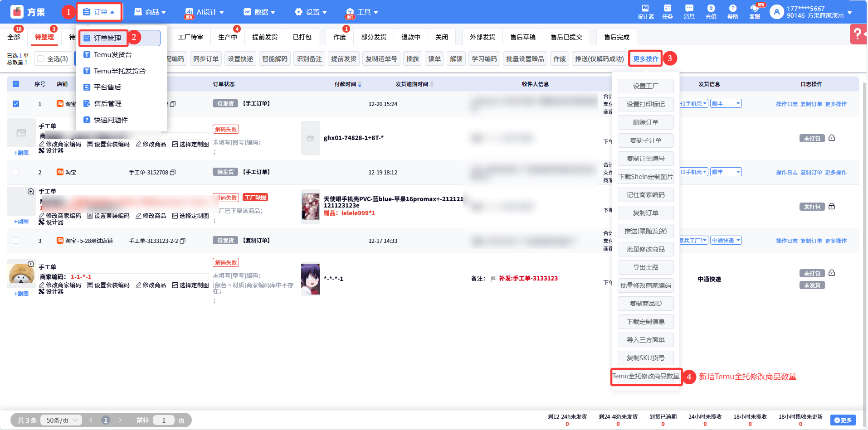Click the 更多操作 toolbar button
The height and width of the screenshot is (430, 868).
(x=646, y=59)
